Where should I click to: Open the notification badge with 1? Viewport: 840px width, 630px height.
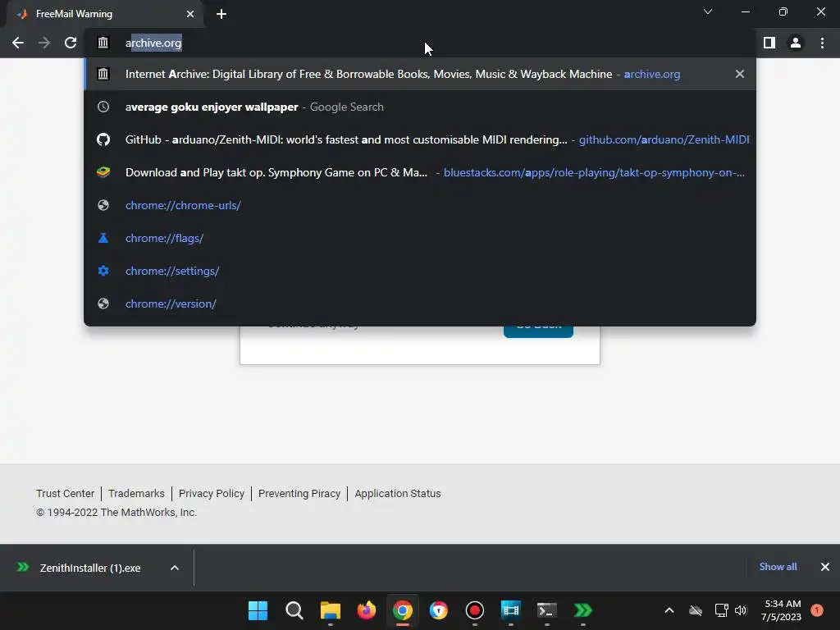tap(817, 609)
